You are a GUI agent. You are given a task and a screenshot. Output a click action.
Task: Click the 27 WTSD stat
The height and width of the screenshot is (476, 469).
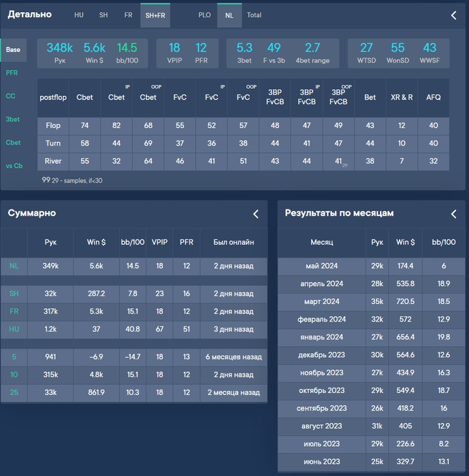pyautogui.click(x=366, y=53)
